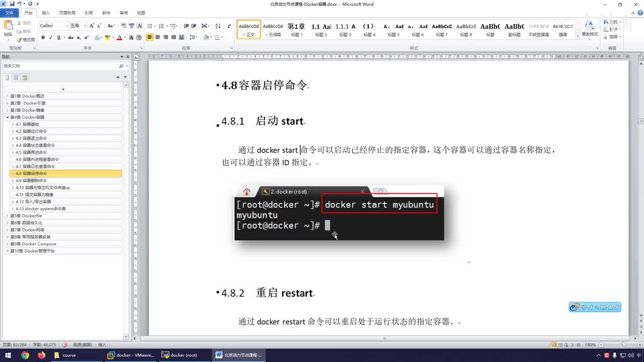644x362 pixels.
Task: Apply the 无间隔 (No Spacing) style
Action: coord(273,30)
